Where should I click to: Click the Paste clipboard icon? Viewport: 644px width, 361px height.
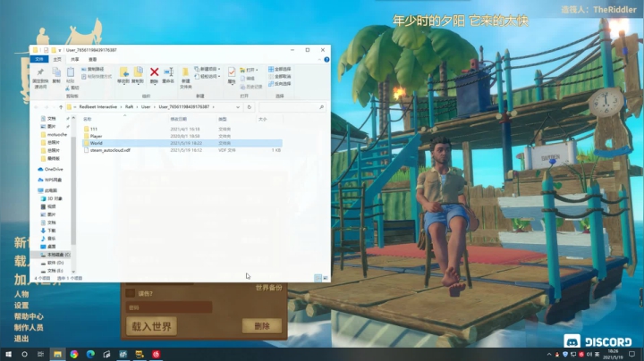(x=71, y=72)
